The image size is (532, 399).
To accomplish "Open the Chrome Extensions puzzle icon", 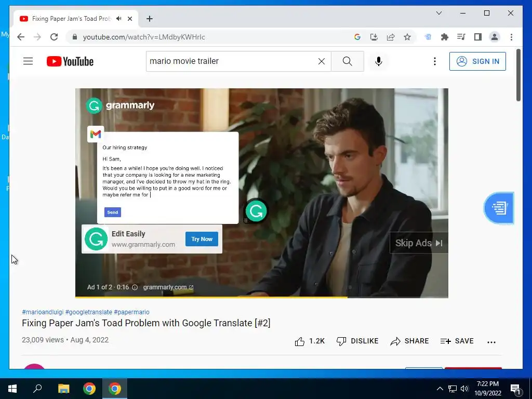I will point(445,37).
